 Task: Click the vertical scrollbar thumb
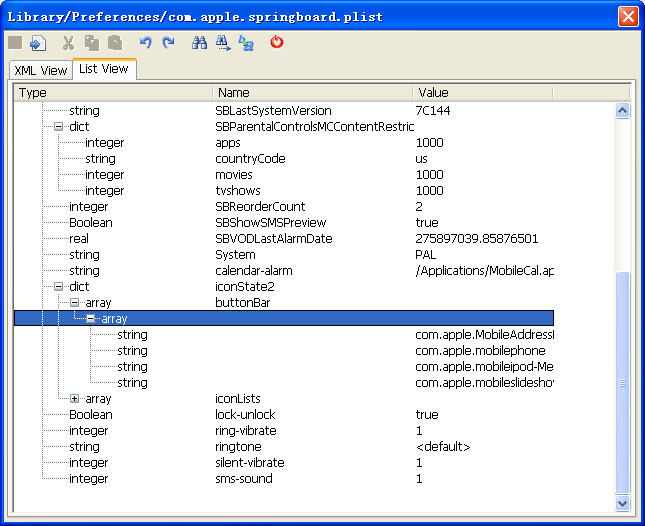coord(622,382)
